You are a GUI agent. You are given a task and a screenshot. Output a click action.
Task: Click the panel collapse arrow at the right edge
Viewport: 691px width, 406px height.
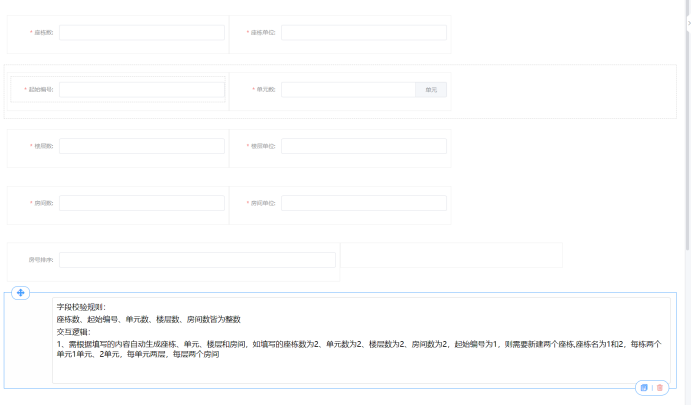coord(689,23)
